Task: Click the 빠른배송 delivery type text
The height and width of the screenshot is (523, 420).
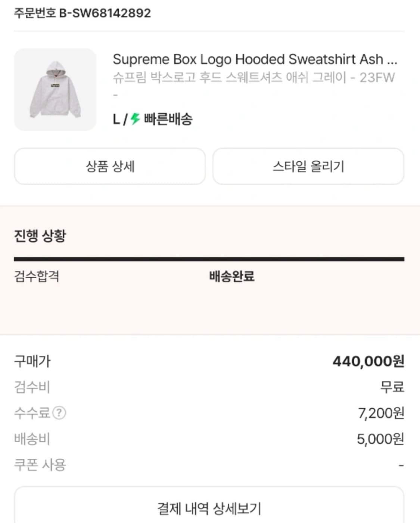Action: tap(168, 119)
